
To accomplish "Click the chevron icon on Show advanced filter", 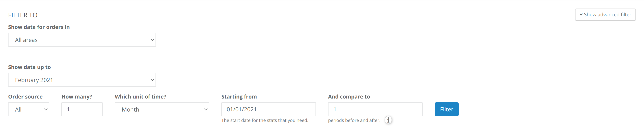I will pos(581,14).
